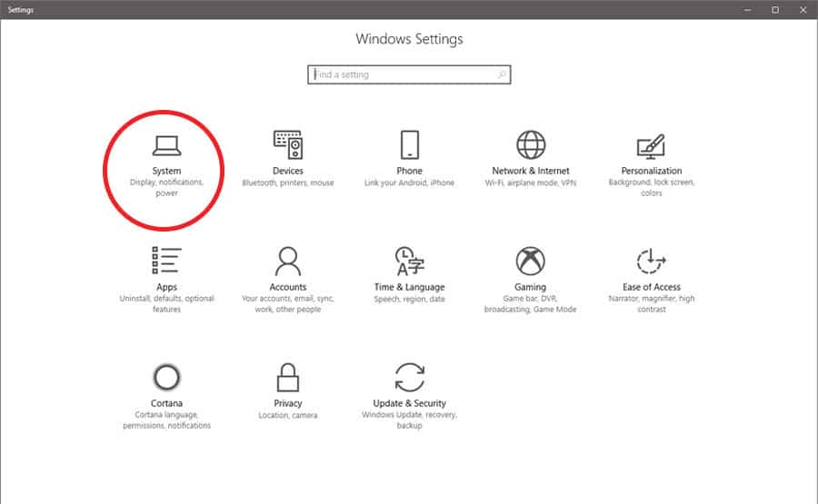
Task: Click the 'Find a setting' search box
Action: pyautogui.click(x=400, y=74)
